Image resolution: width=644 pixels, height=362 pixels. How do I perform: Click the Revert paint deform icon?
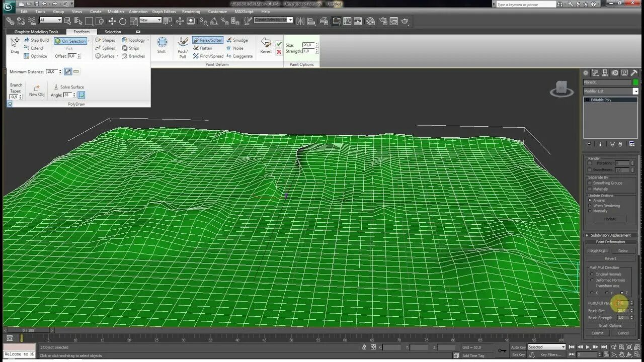266,45
